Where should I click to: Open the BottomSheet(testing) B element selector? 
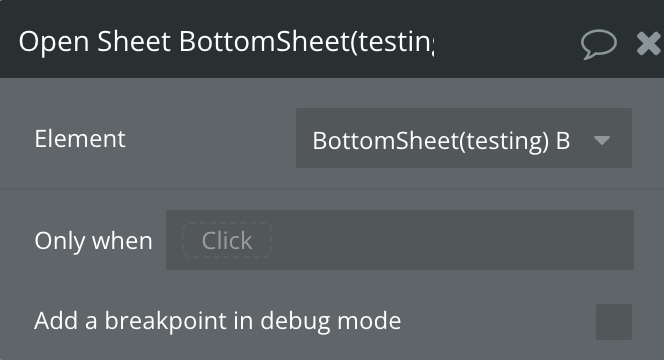[464, 138]
